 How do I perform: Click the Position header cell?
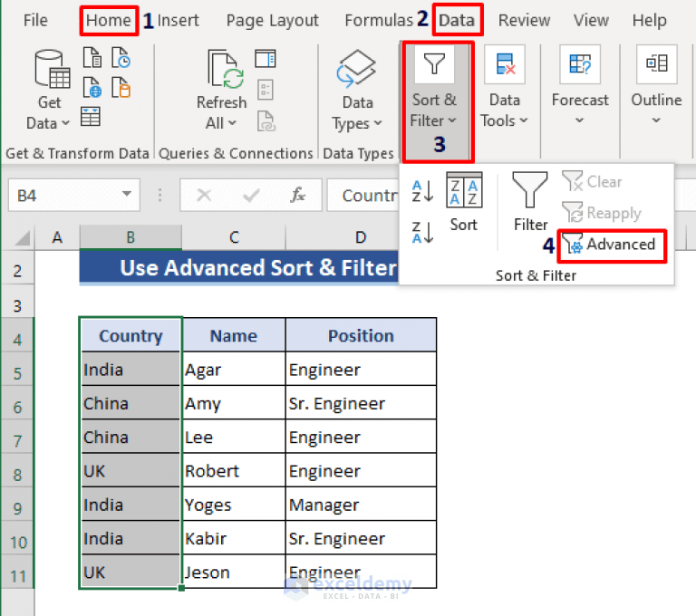361,335
